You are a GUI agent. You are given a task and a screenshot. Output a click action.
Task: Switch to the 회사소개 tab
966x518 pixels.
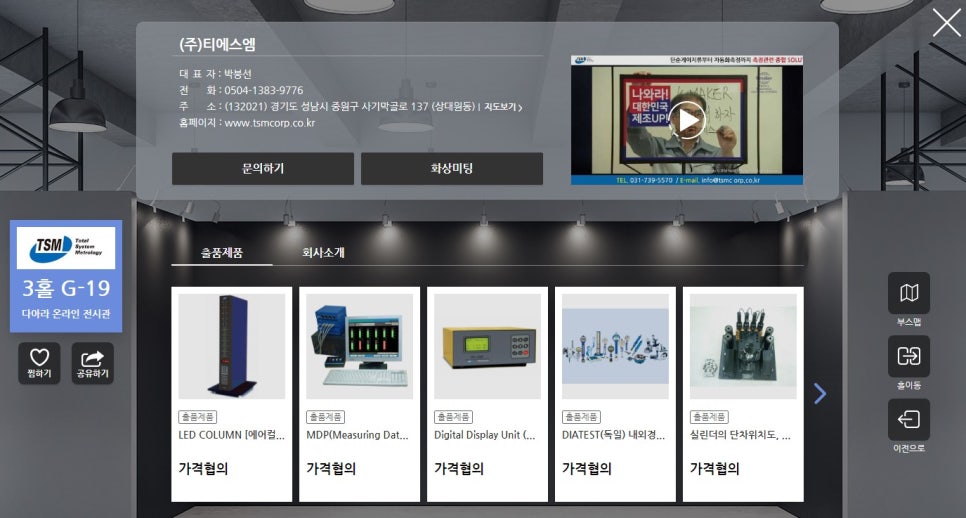[x=323, y=253]
